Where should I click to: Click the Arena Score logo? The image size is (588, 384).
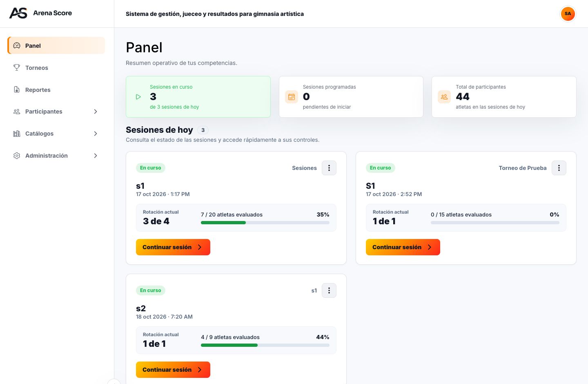[40, 13]
